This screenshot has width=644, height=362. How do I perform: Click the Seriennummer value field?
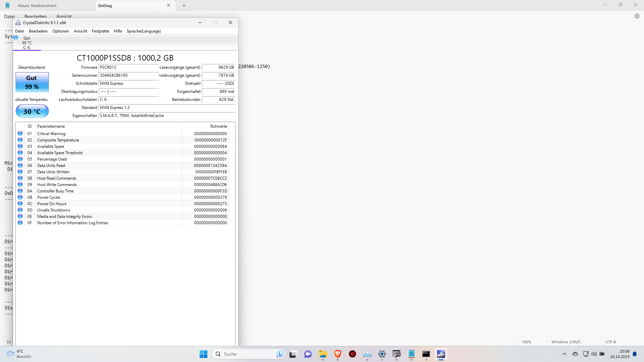pyautogui.click(x=128, y=75)
